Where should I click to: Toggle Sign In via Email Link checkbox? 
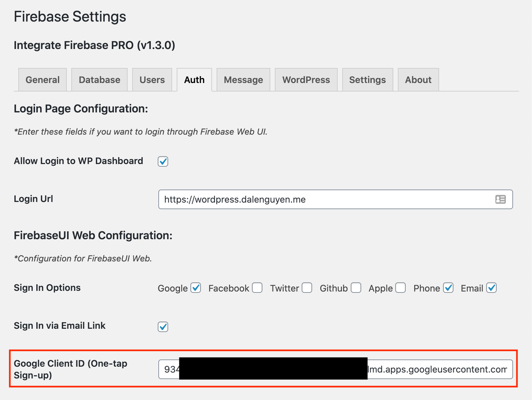pos(163,327)
